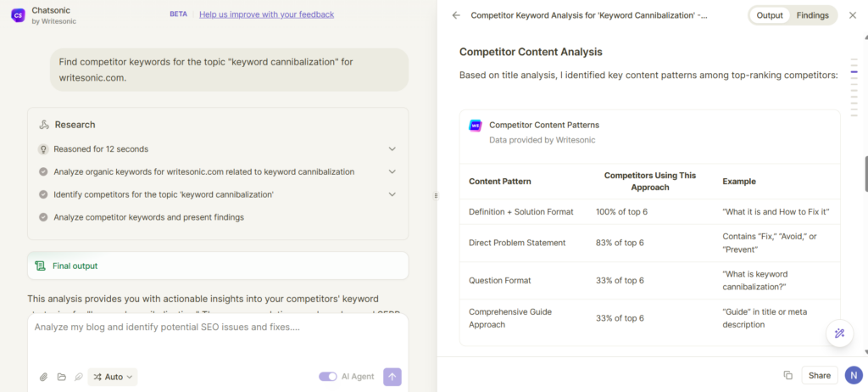The height and width of the screenshot is (392, 868).
Task: Expand the 'Reasoned for 12 seconds' step
Action: click(x=392, y=149)
